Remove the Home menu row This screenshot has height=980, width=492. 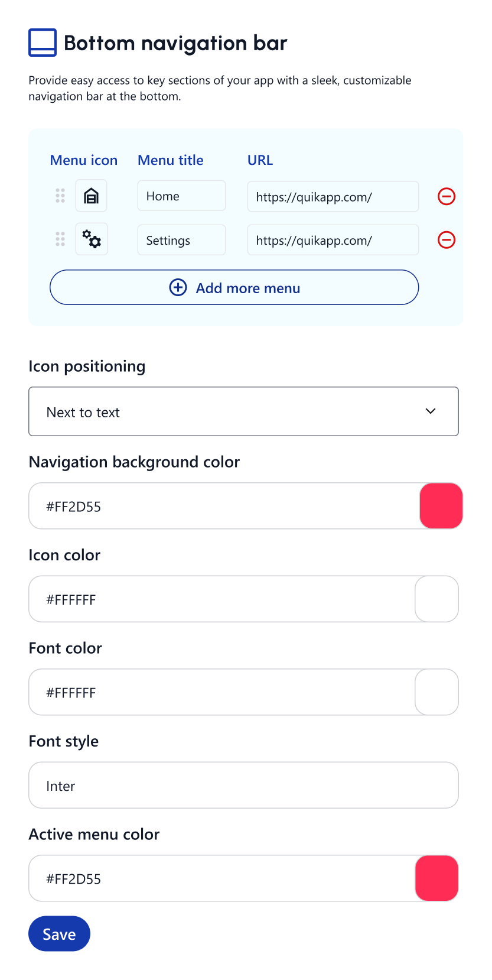click(447, 196)
